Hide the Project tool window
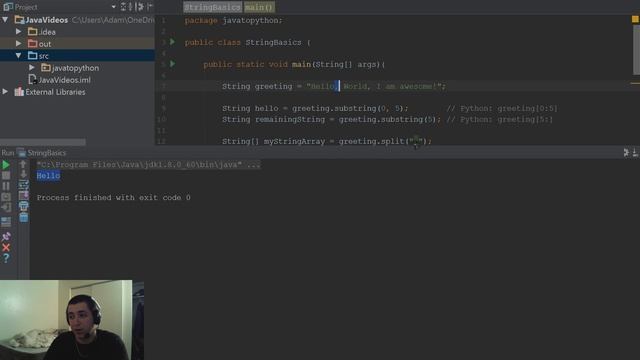 150,7
